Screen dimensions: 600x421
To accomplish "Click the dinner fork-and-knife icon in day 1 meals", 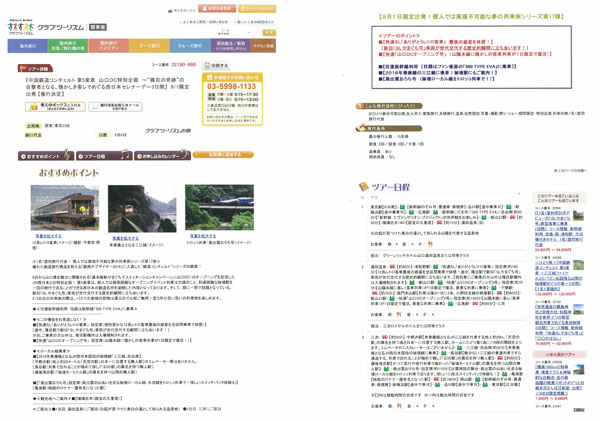I will coord(430,244).
